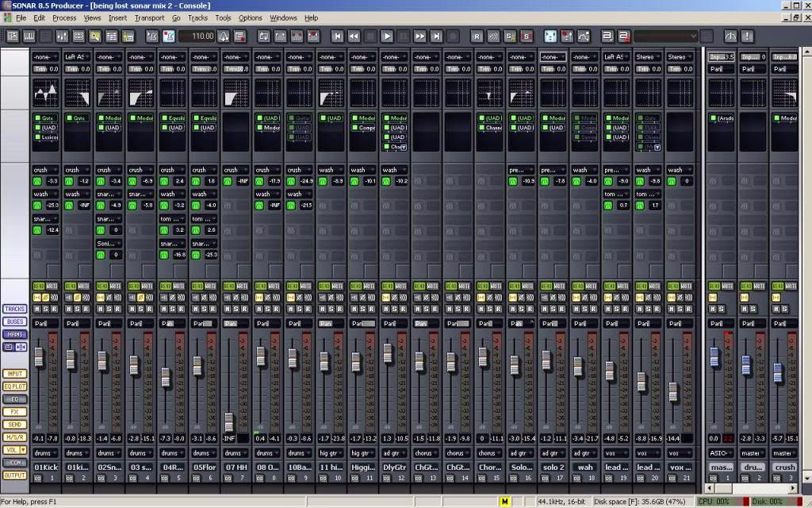This screenshot has width=812, height=508.
Task: Click the automation envelope curve icon
Action: (584, 36)
